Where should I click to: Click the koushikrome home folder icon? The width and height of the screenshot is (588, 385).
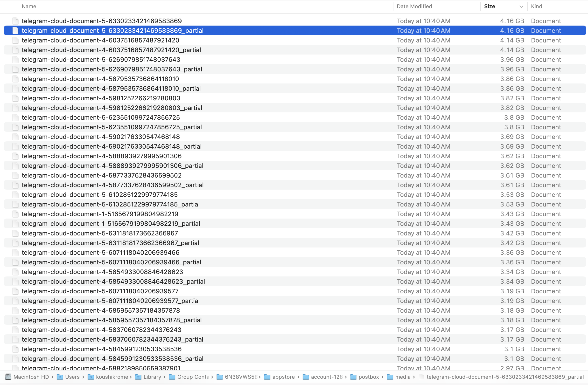pyautogui.click(x=91, y=377)
